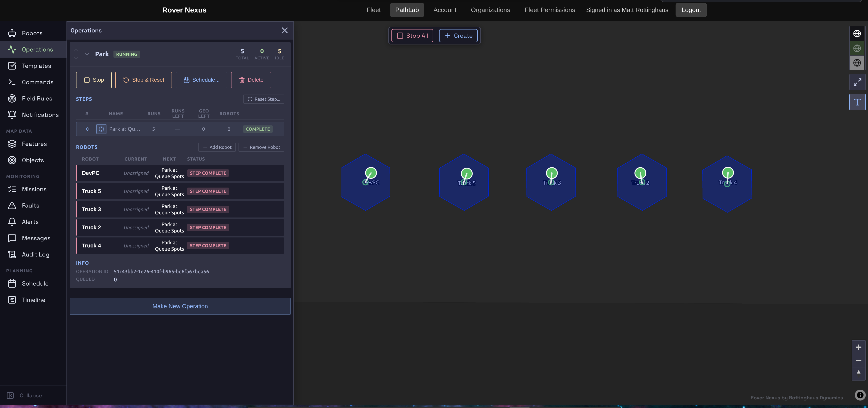
Task: Open the Schedule... dialog
Action: point(201,80)
